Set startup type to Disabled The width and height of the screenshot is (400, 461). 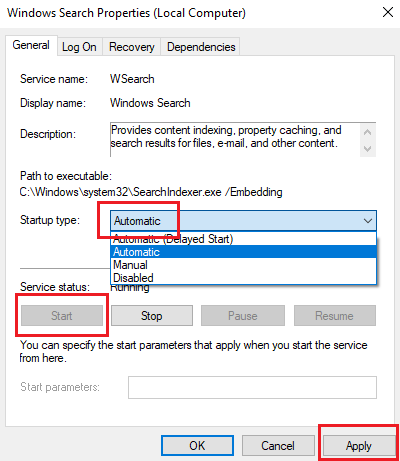243,278
